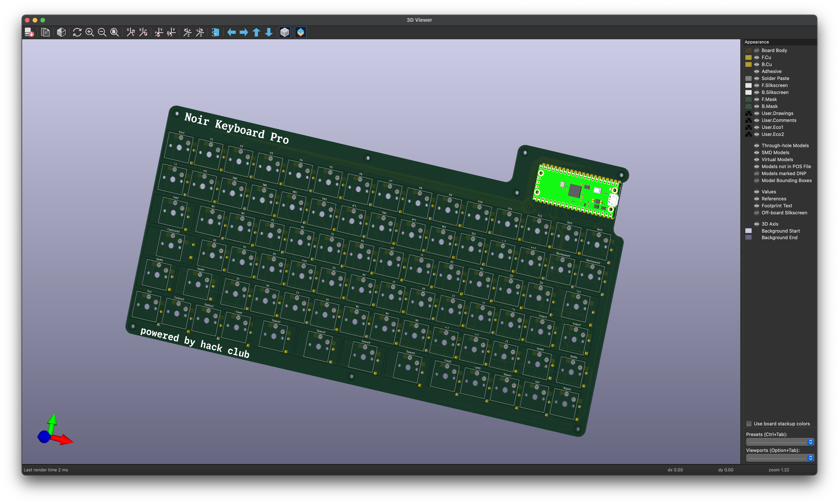Screen dimensions: 839x504
Task: Select User.Eco1 layer label
Action: [x=772, y=127]
